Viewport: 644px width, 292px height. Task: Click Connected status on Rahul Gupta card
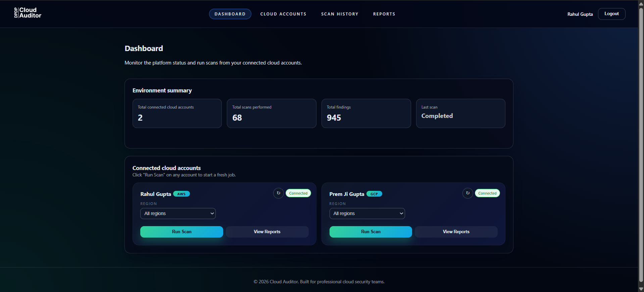[298, 193]
